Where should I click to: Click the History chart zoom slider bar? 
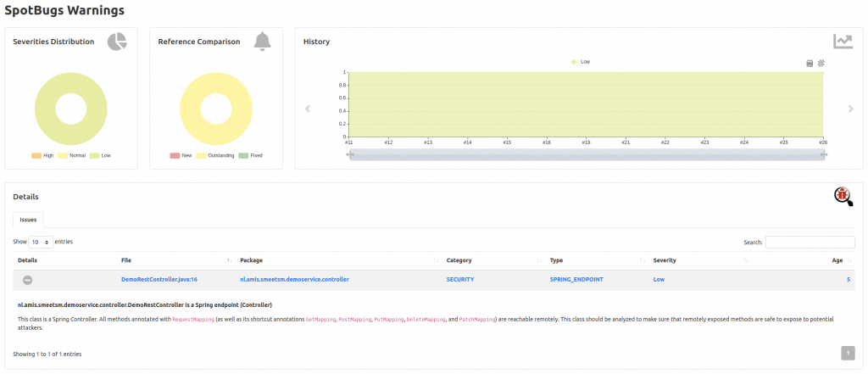(x=587, y=155)
